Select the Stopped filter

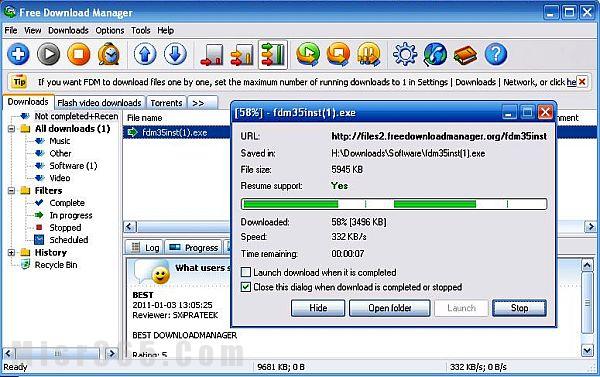point(65,227)
